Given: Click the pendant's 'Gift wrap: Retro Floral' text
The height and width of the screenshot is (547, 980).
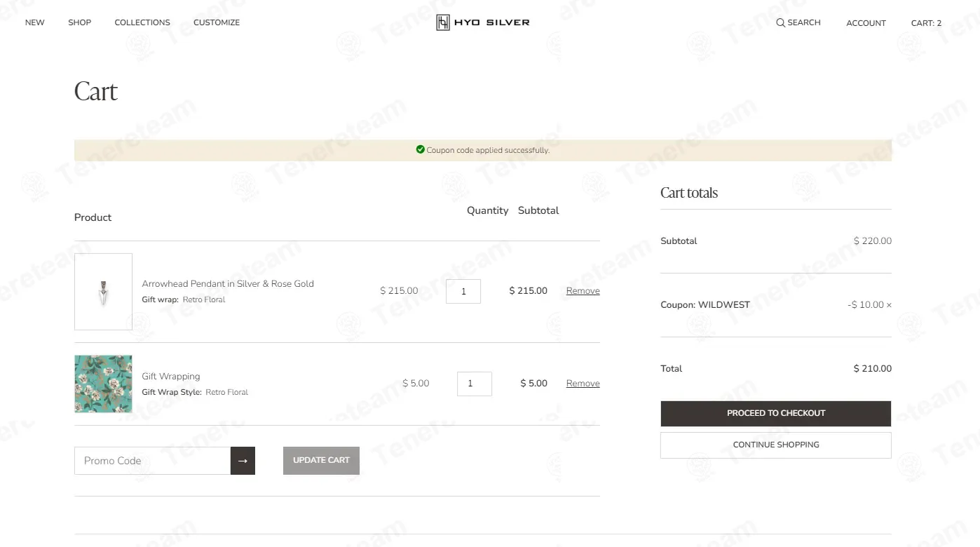Looking at the screenshot, I should click(x=184, y=299).
